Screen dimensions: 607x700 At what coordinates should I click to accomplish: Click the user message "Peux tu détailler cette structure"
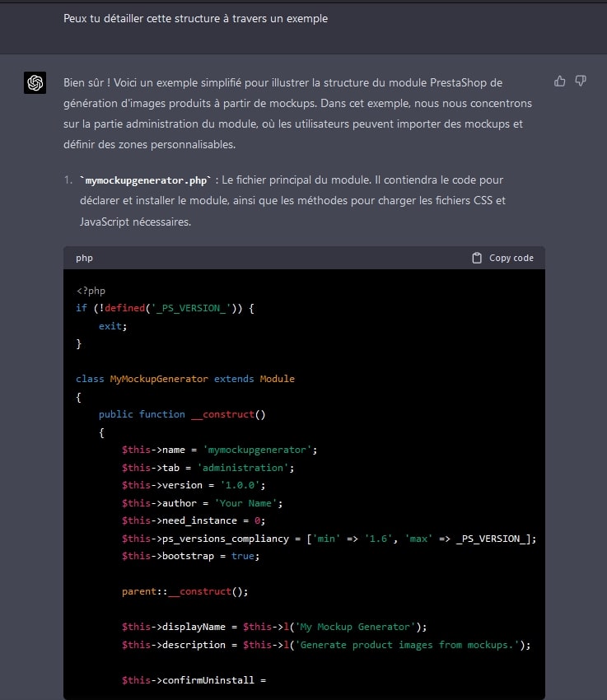[195, 18]
